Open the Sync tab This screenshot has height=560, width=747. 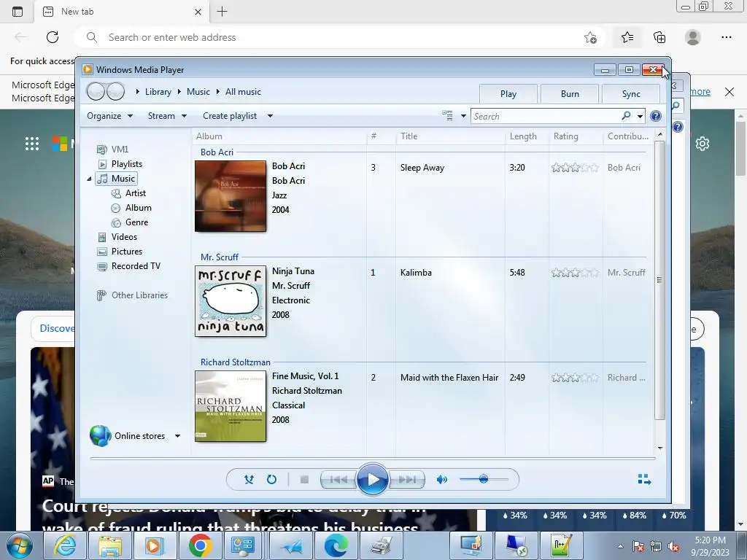(x=631, y=94)
